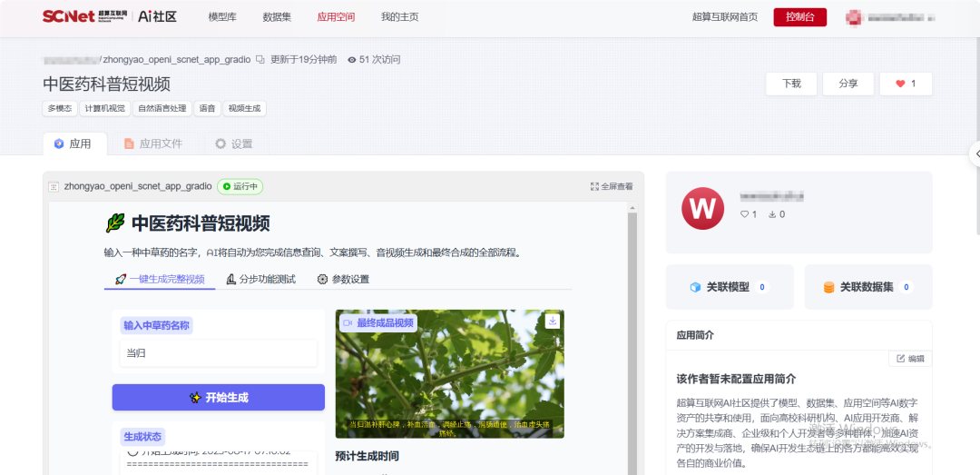980x475 pixels.
Task: Click the 语音 tag
Action: point(207,108)
